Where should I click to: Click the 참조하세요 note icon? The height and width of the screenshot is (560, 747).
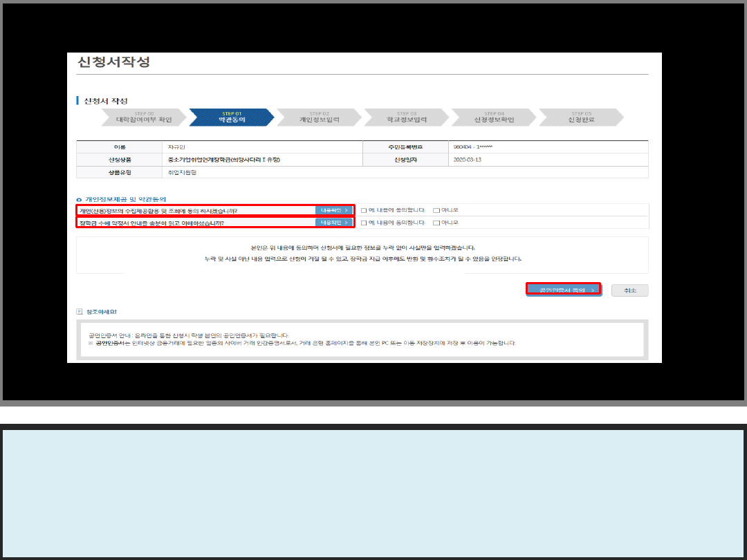80,312
